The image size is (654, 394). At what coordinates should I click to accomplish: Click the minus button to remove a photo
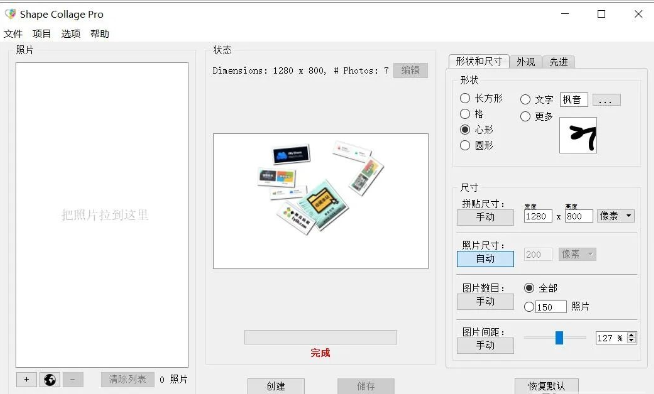click(73, 379)
